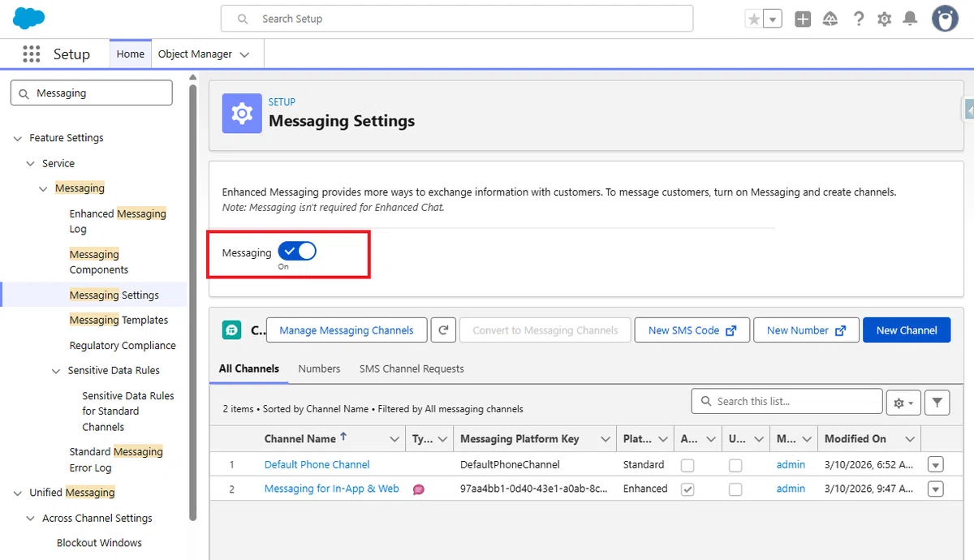This screenshot has height=560, width=974.
Task: Open the notifications bell
Action: pyautogui.click(x=911, y=19)
